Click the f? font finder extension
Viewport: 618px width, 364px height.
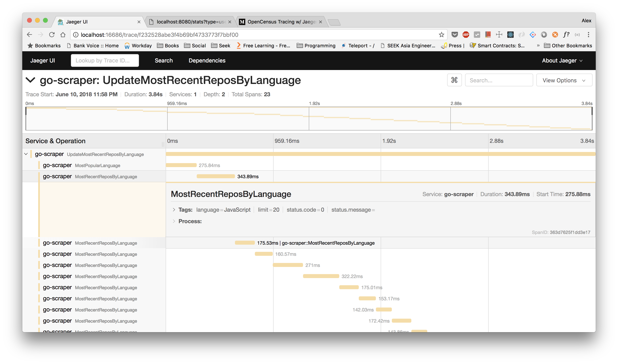click(566, 35)
